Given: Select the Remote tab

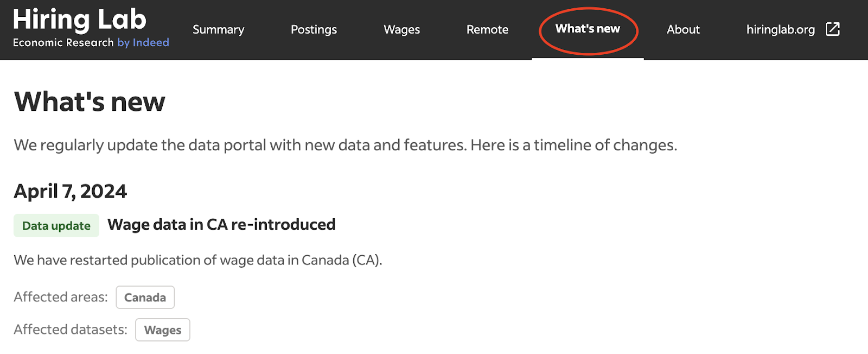Looking at the screenshot, I should click(487, 30).
